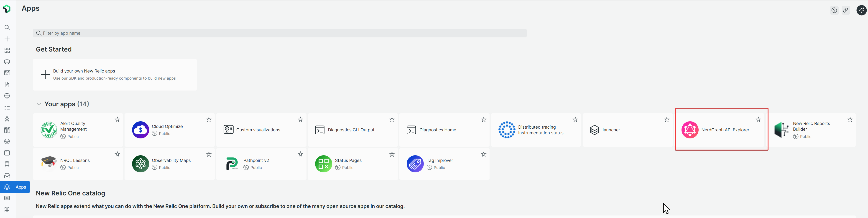Star the Cloud Optimize app

[x=209, y=119]
